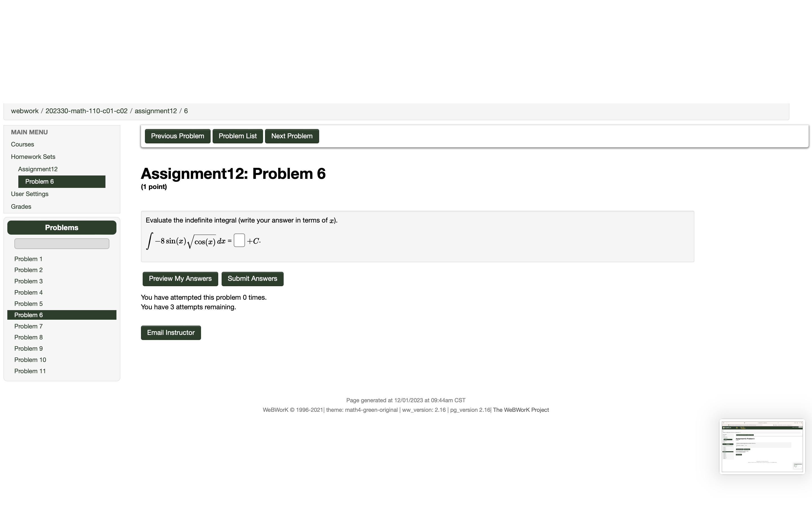Open the webwork breadcrumb link

[25, 111]
